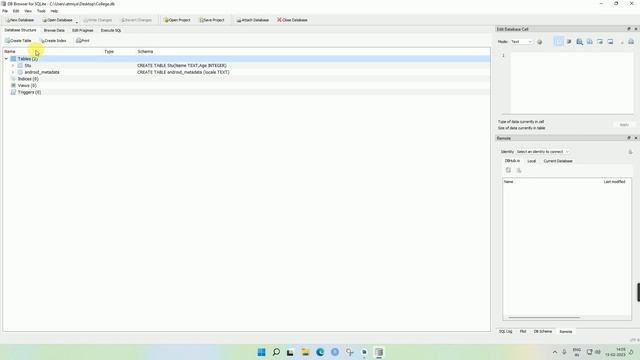Open the Windows Start menu
Image resolution: width=640 pixels, height=360 pixels.
261,352
